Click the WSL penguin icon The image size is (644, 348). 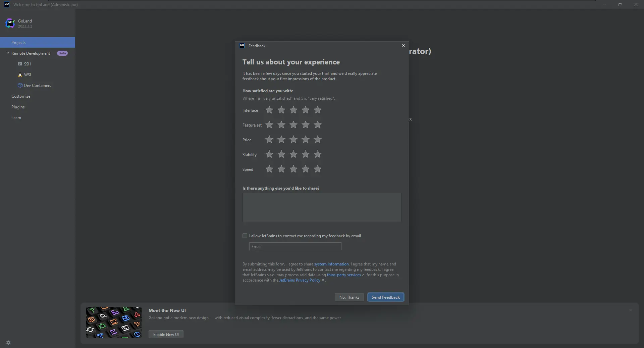coord(20,75)
